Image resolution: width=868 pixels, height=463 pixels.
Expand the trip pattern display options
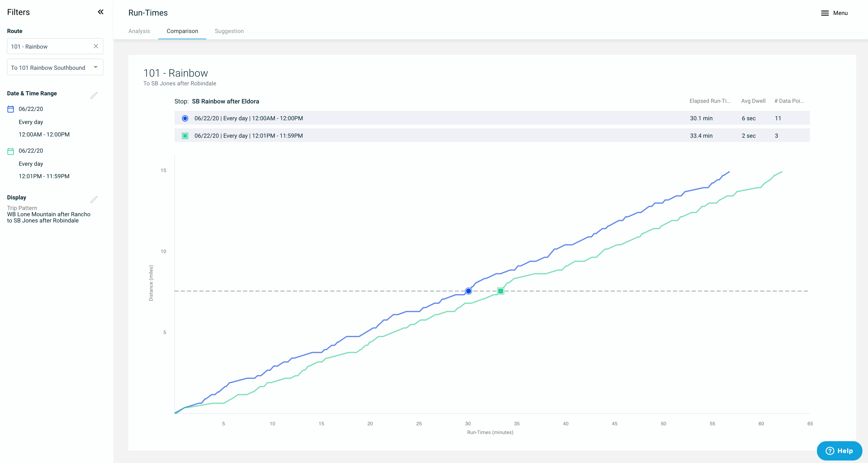[x=94, y=199]
